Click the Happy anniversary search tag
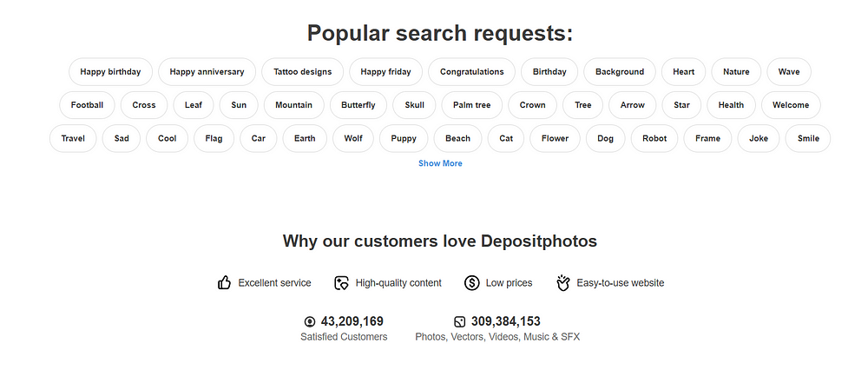The height and width of the screenshot is (383, 868). 207,71
